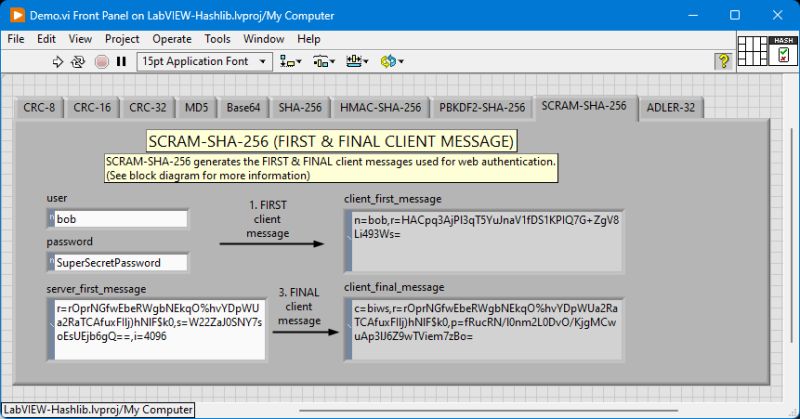Click the '3. FINAL client message' label
800x419 pixels.
[299, 307]
